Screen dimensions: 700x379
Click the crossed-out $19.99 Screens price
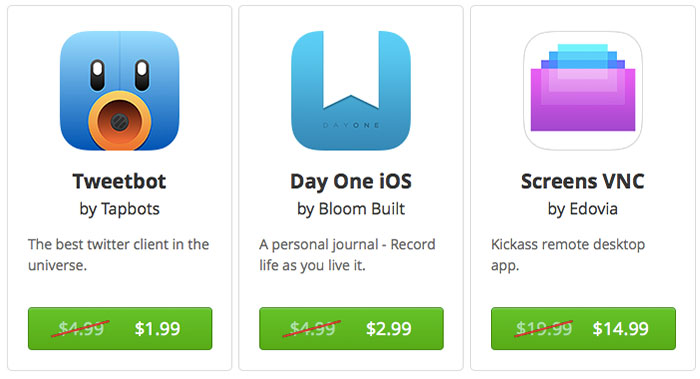(544, 329)
